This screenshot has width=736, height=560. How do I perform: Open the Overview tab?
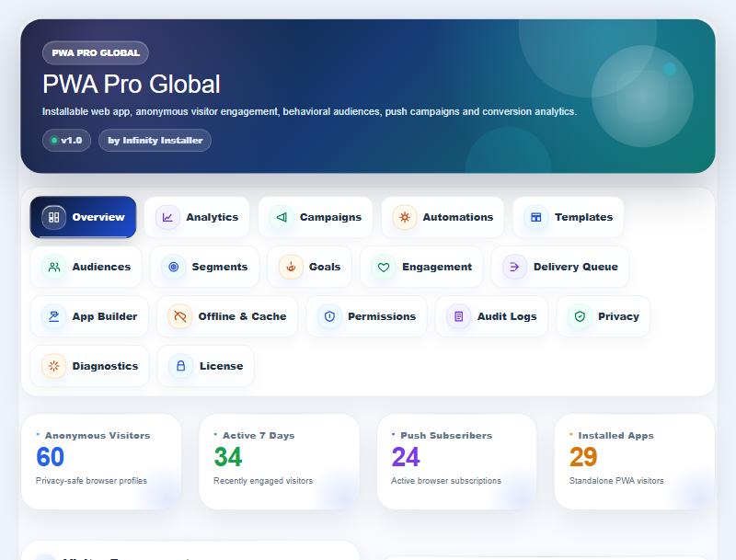[x=83, y=217]
